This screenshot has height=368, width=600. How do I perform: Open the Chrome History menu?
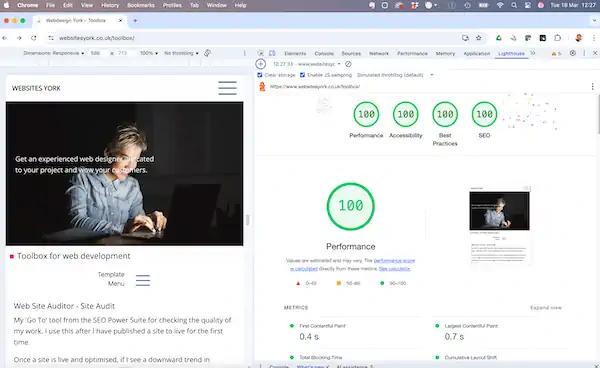(x=110, y=5)
